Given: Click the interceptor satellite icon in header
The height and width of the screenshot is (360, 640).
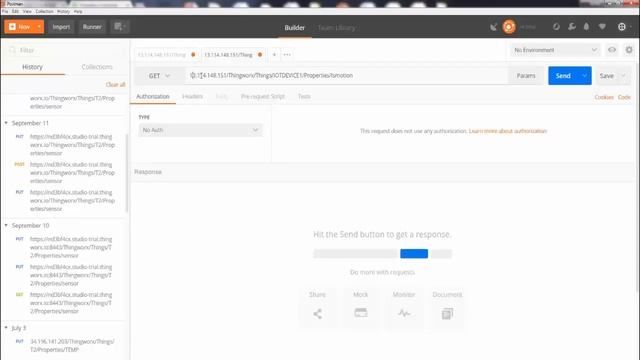Looking at the screenshot, I should (493, 27).
